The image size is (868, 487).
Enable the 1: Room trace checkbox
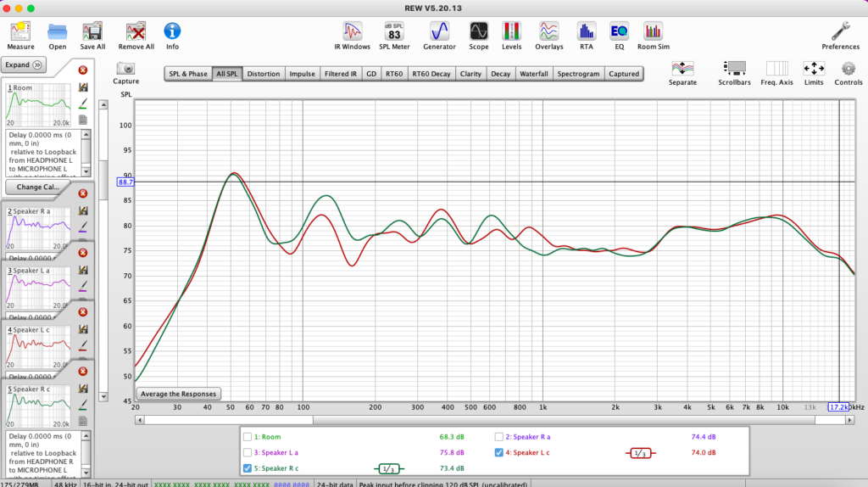pos(248,437)
